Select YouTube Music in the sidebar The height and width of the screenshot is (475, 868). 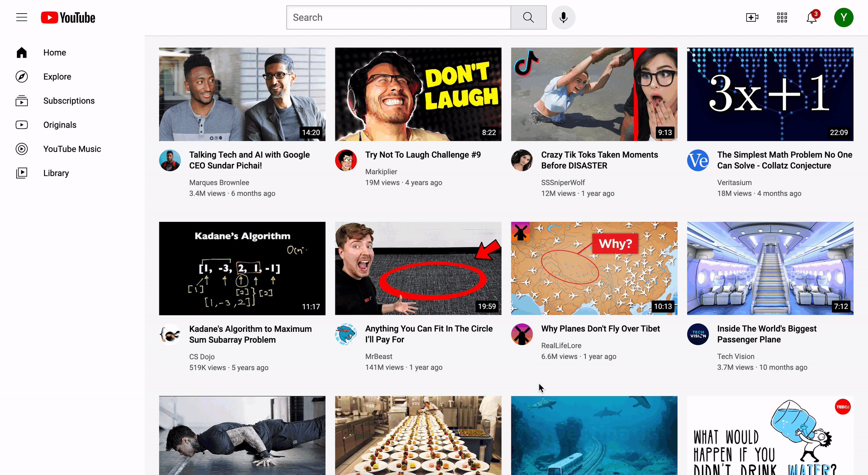[x=72, y=149]
